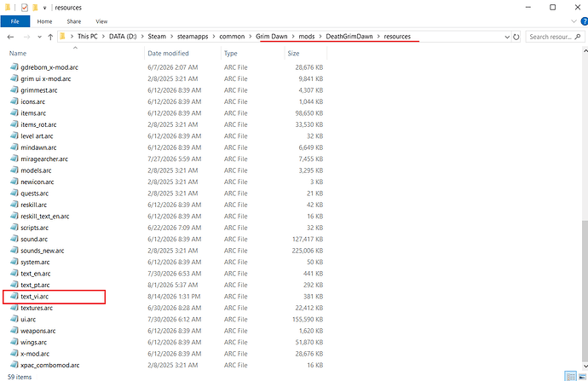Select the icons.arc file icon
The width and height of the screenshot is (588, 381).
click(x=14, y=101)
